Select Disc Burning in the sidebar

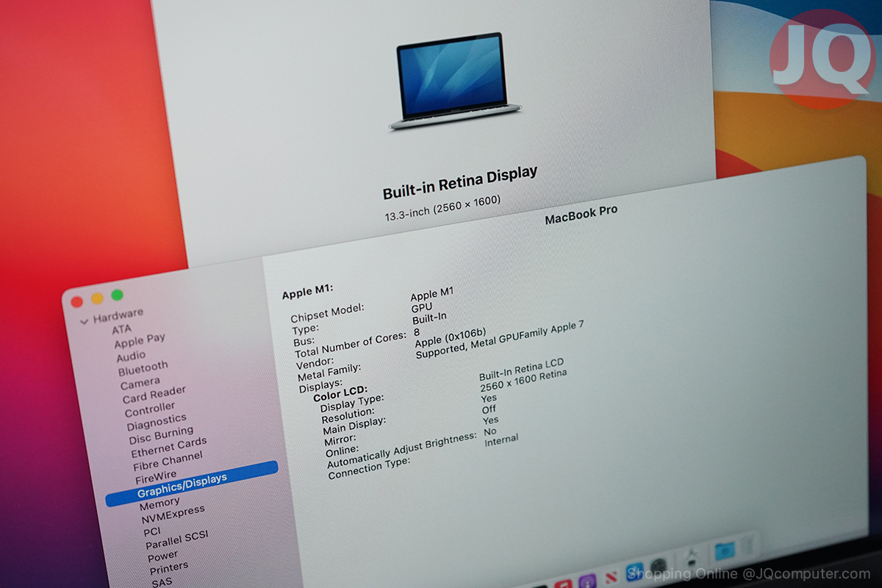tap(162, 435)
